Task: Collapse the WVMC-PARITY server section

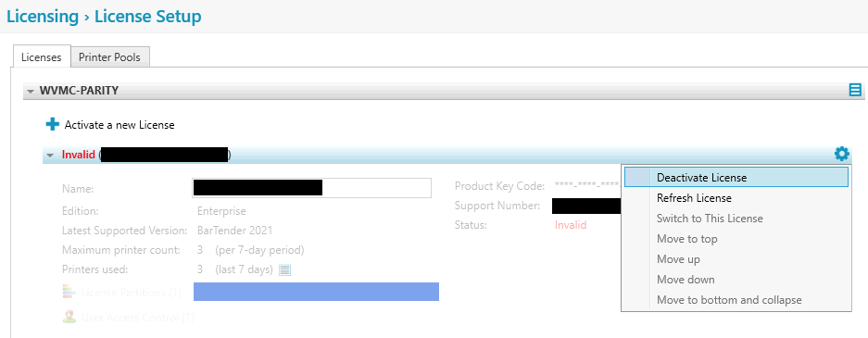Action: 30,91
